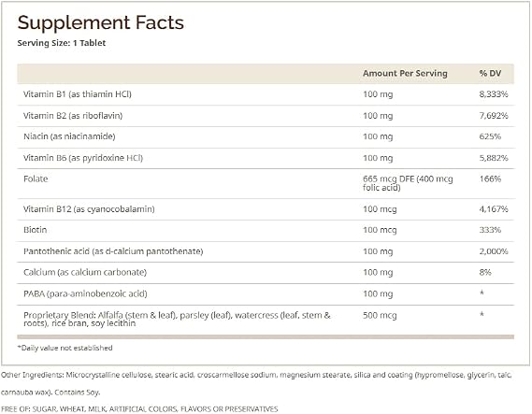
Task: Click the Supplement Facts heading
Action: [x=100, y=23]
